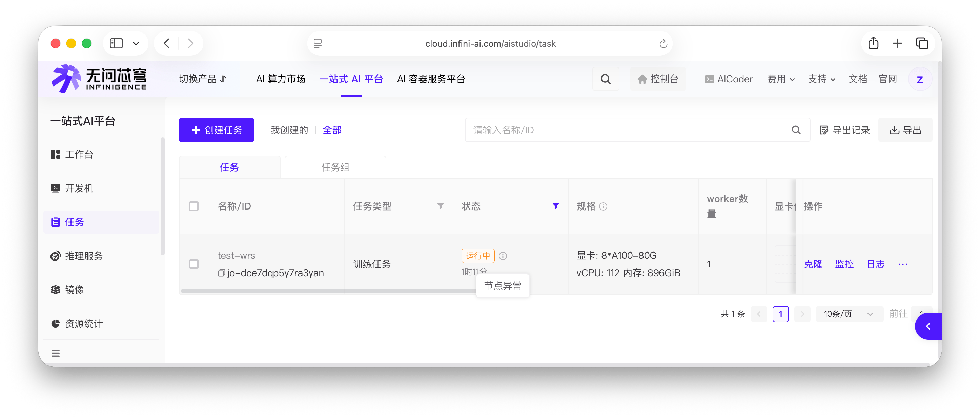This screenshot has height=417, width=980.
Task: Expand the 支持 dropdown menu
Action: (x=821, y=79)
